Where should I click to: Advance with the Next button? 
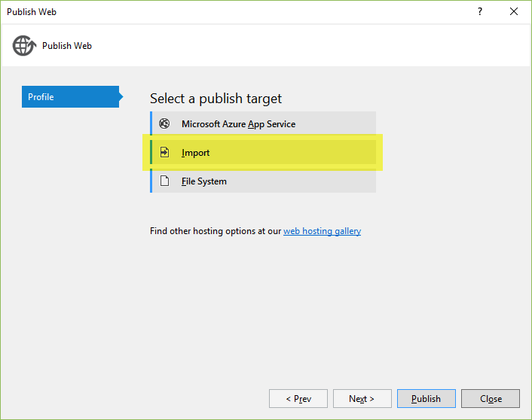(361, 399)
